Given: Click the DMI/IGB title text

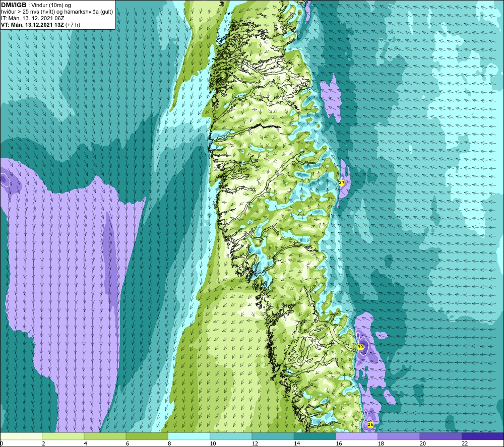Looking at the screenshot, I should (x=14, y=5).
